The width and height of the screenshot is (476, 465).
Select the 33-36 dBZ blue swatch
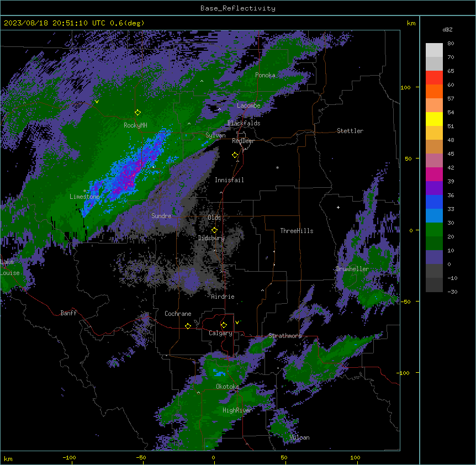tap(434, 202)
